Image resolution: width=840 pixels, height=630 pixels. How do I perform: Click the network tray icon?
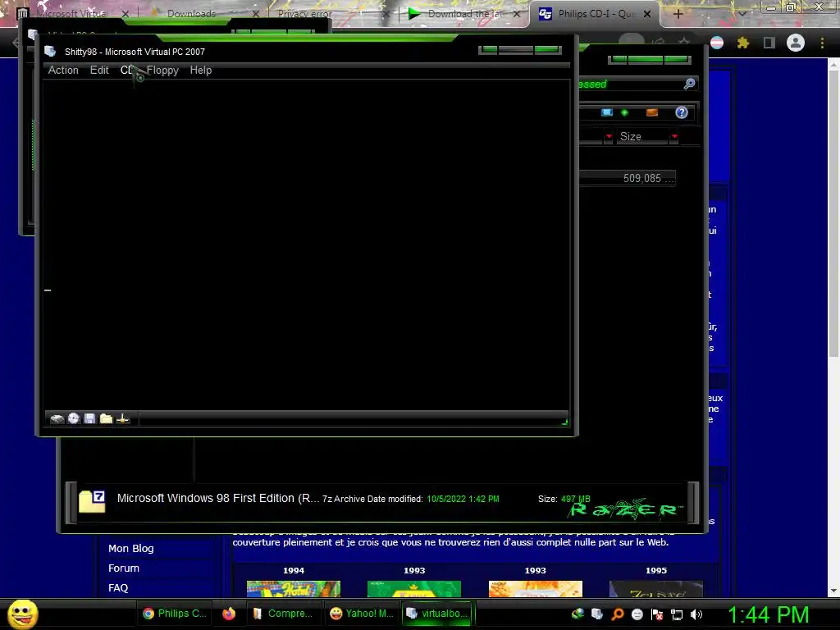click(677, 614)
